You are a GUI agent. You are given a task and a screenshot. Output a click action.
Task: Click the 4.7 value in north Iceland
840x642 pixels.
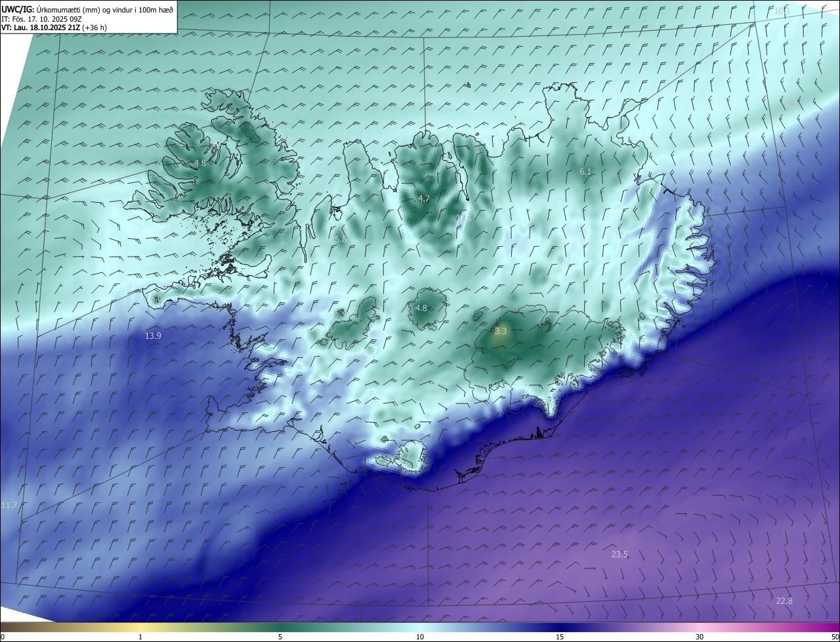pyautogui.click(x=424, y=198)
